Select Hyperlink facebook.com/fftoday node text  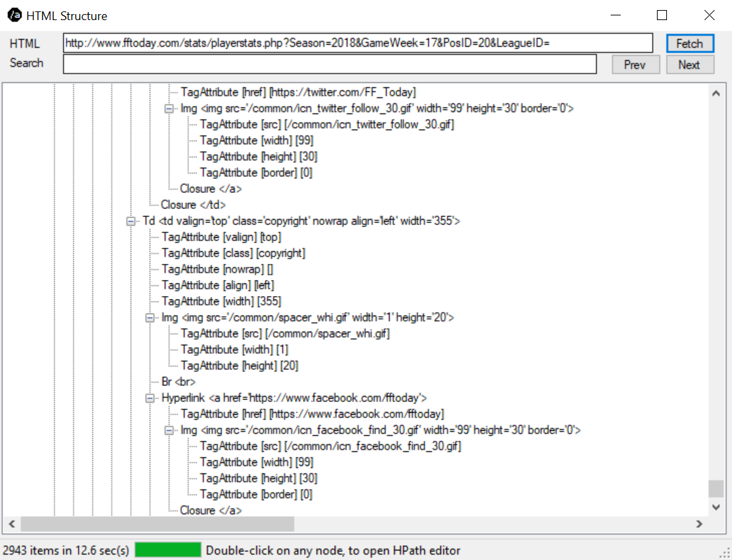click(294, 398)
